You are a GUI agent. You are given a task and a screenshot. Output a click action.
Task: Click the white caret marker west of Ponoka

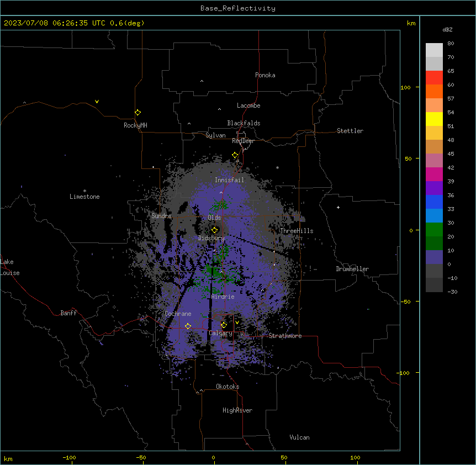(x=202, y=81)
